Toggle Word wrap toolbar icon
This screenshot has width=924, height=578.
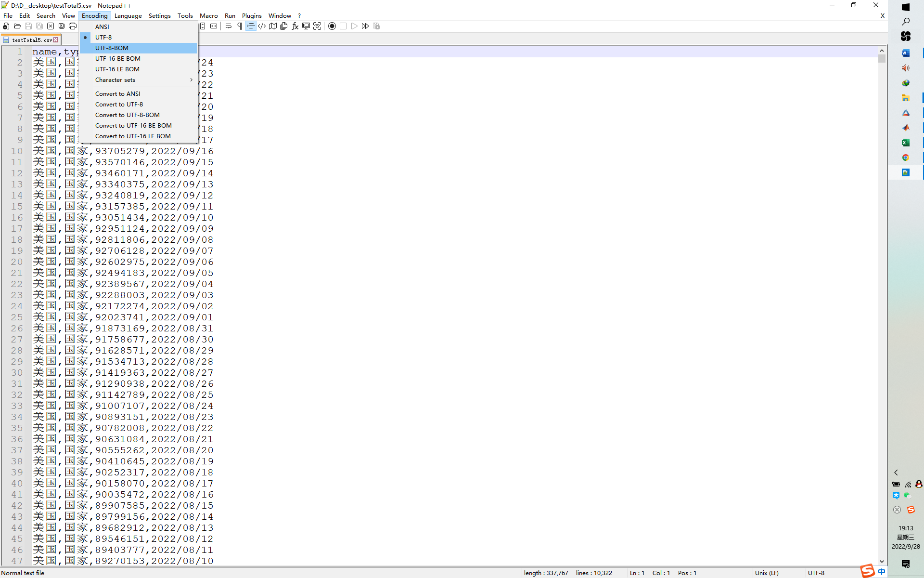[229, 26]
